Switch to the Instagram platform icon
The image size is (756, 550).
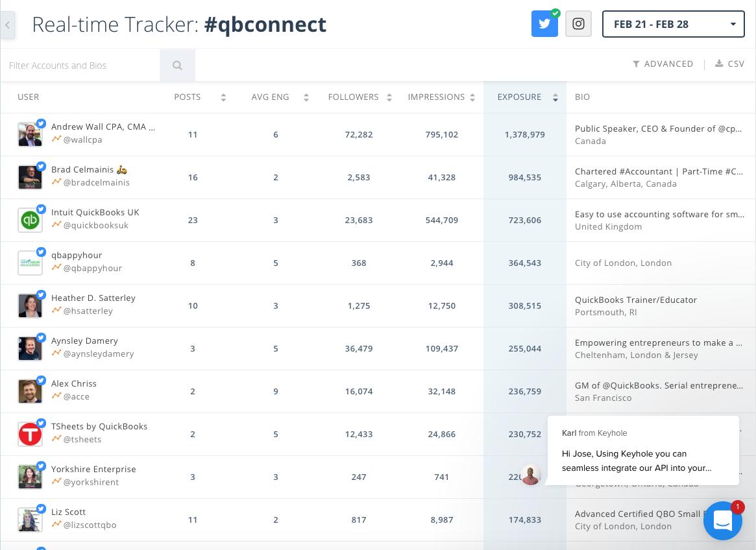578,24
